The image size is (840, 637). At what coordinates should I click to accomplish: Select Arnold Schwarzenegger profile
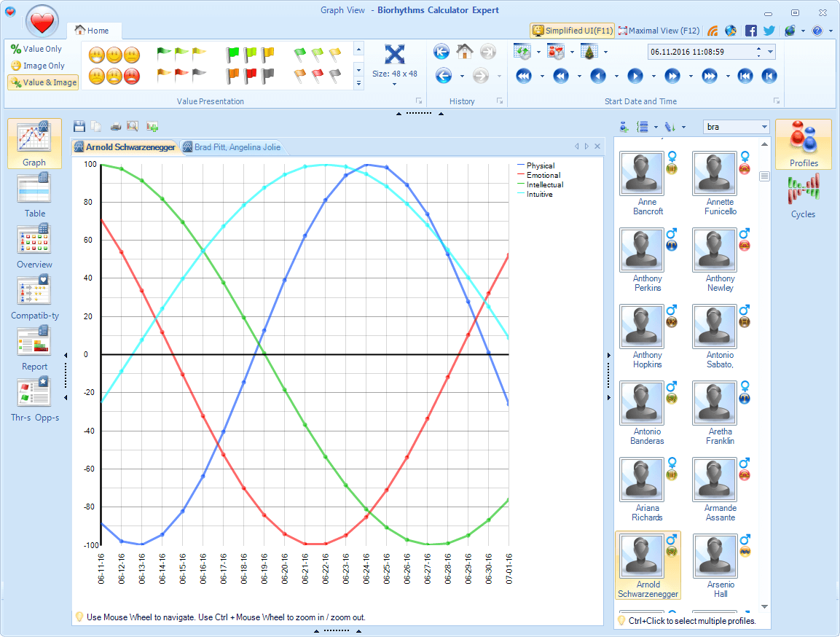648,566
